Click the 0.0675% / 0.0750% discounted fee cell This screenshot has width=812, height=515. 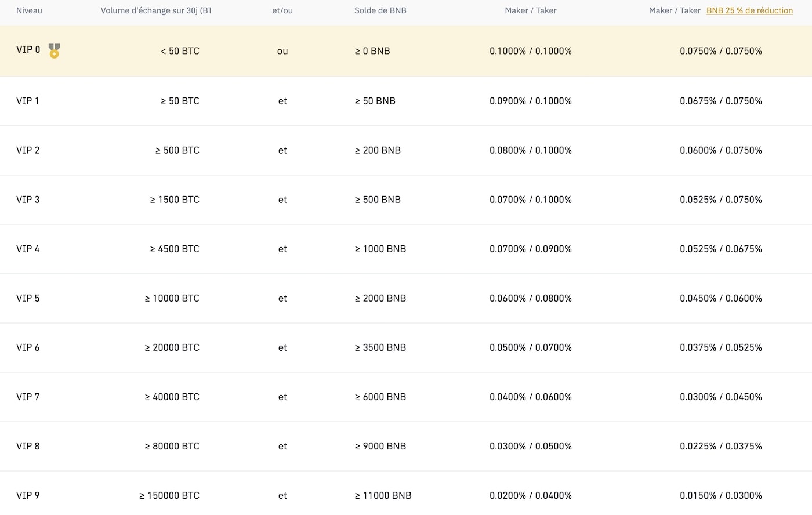(x=721, y=101)
